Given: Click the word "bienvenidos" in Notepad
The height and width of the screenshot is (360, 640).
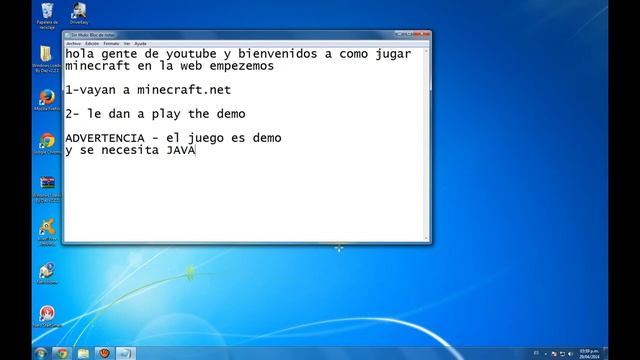Looking at the screenshot, I should click(x=278, y=54).
